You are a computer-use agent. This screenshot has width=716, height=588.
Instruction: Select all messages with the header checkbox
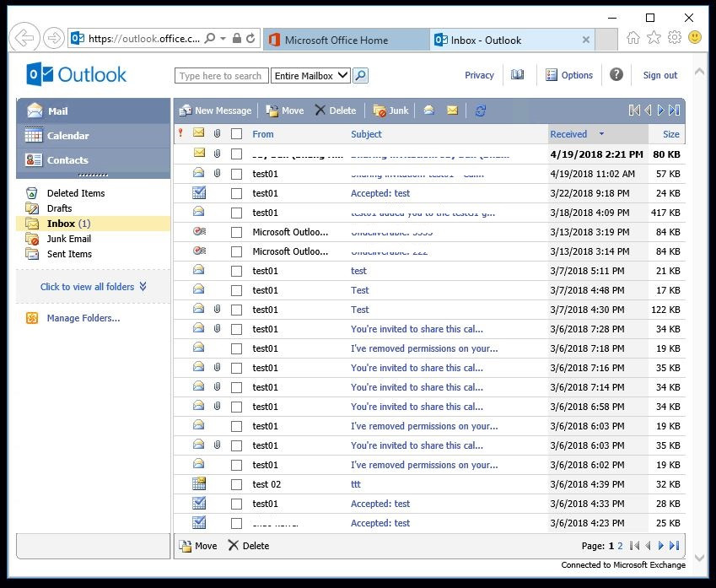click(x=236, y=133)
